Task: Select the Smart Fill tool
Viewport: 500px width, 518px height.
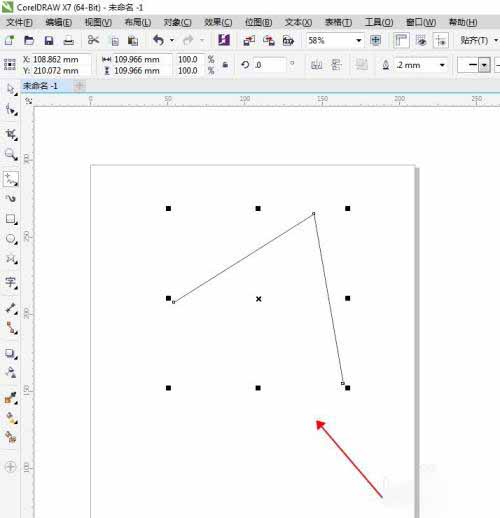Action: 11,437
